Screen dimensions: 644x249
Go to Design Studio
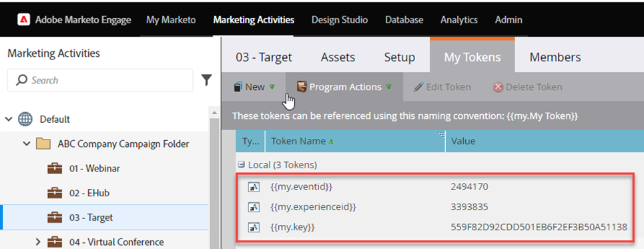coord(339,20)
